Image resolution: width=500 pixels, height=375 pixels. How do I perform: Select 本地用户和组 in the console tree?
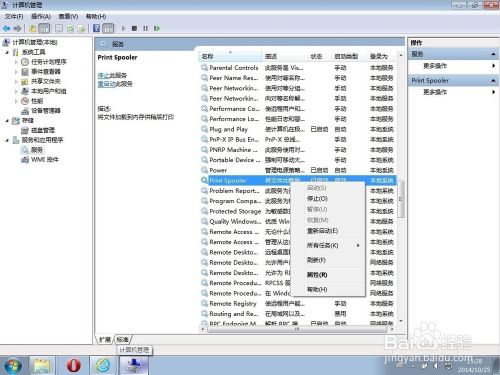(49, 91)
